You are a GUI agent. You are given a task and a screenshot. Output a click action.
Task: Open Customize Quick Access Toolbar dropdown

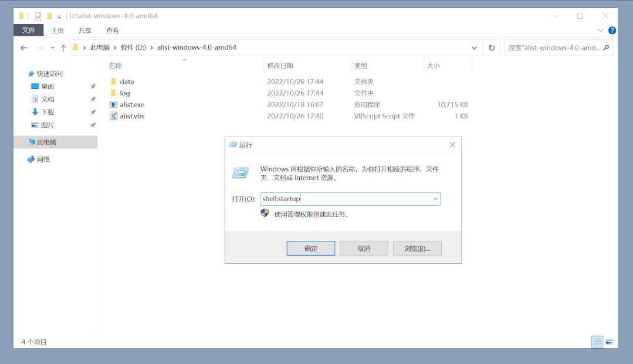pos(59,16)
